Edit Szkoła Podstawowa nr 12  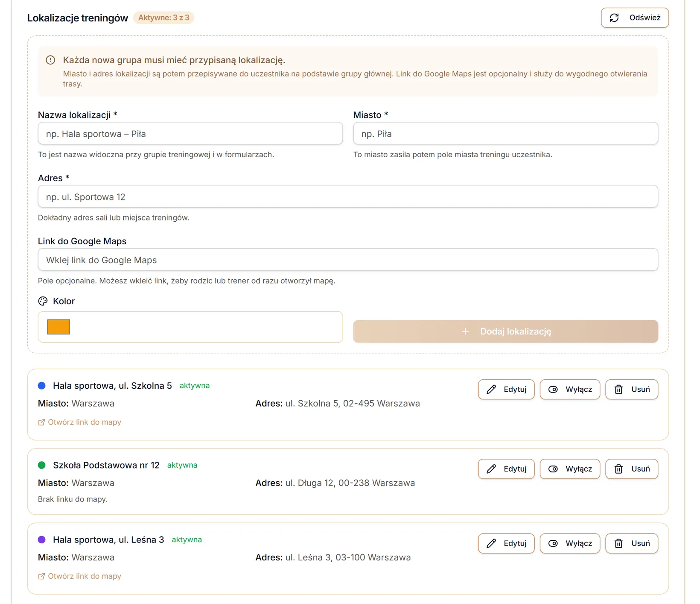click(506, 469)
